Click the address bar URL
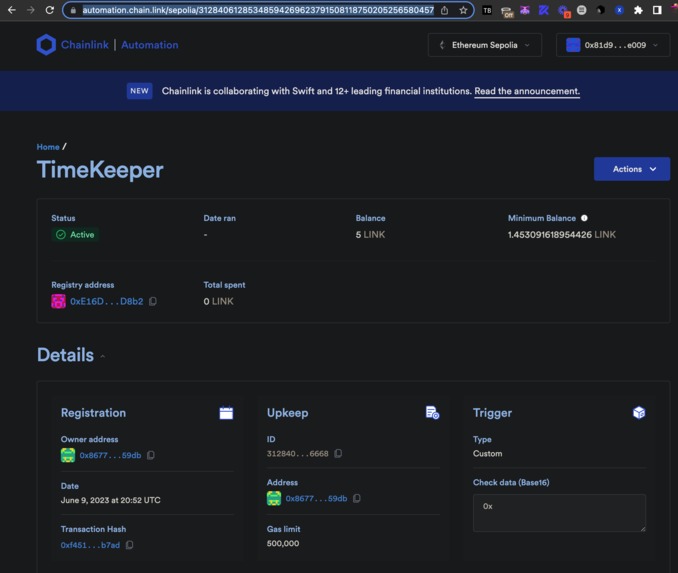Viewport: 678px width, 573px height. pyautogui.click(x=258, y=10)
